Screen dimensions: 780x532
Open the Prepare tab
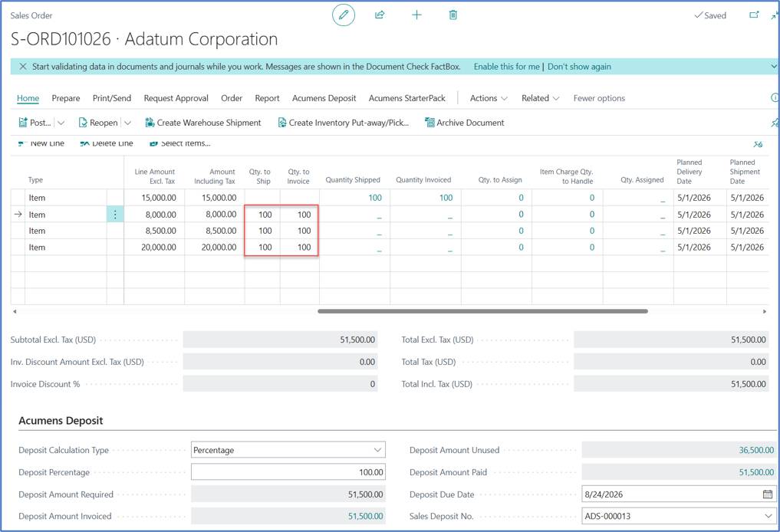coord(66,98)
